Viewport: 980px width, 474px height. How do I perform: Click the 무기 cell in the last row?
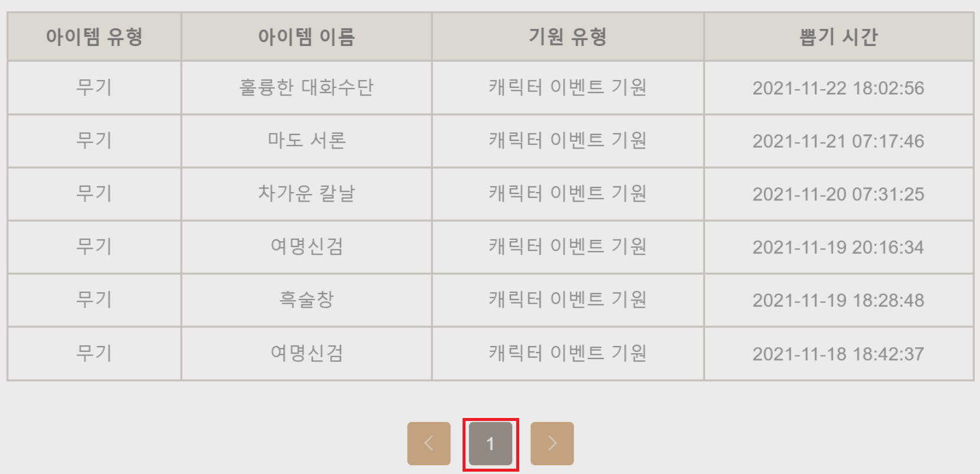(x=94, y=353)
